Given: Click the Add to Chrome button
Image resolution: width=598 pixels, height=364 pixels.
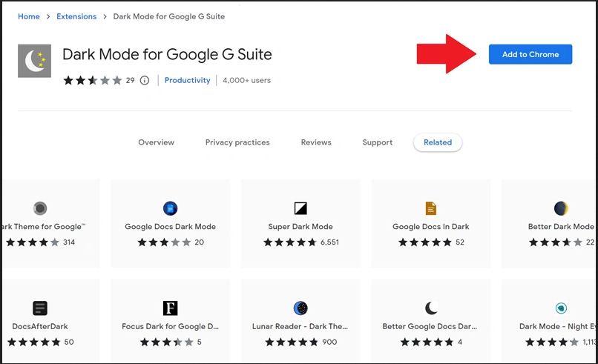Looking at the screenshot, I should [x=530, y=54].
